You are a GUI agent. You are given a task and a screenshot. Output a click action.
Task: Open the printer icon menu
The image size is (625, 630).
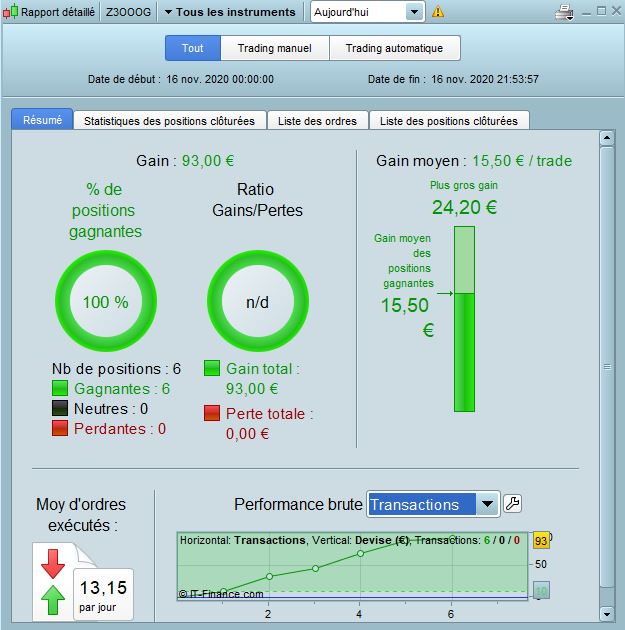564,12
